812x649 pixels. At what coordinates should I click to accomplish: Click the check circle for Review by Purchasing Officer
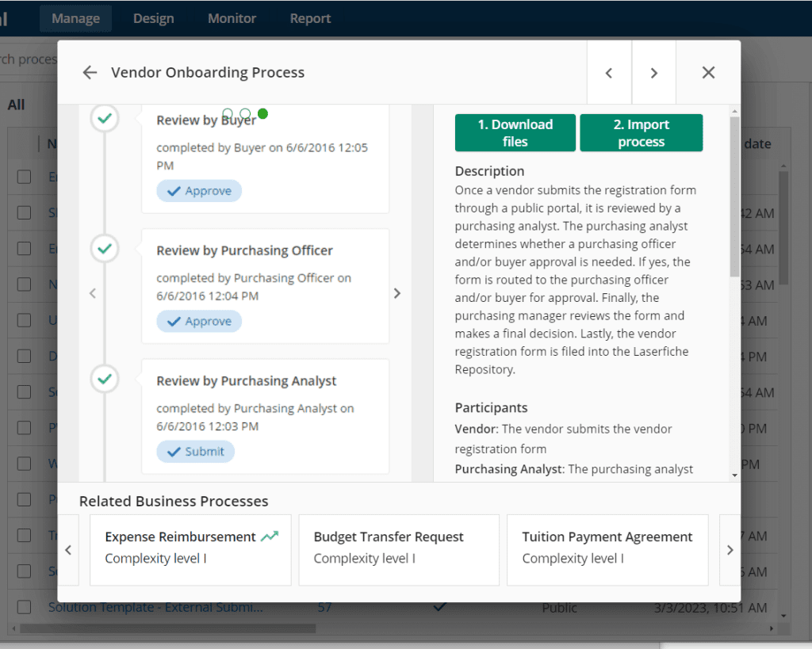point(105,249)
